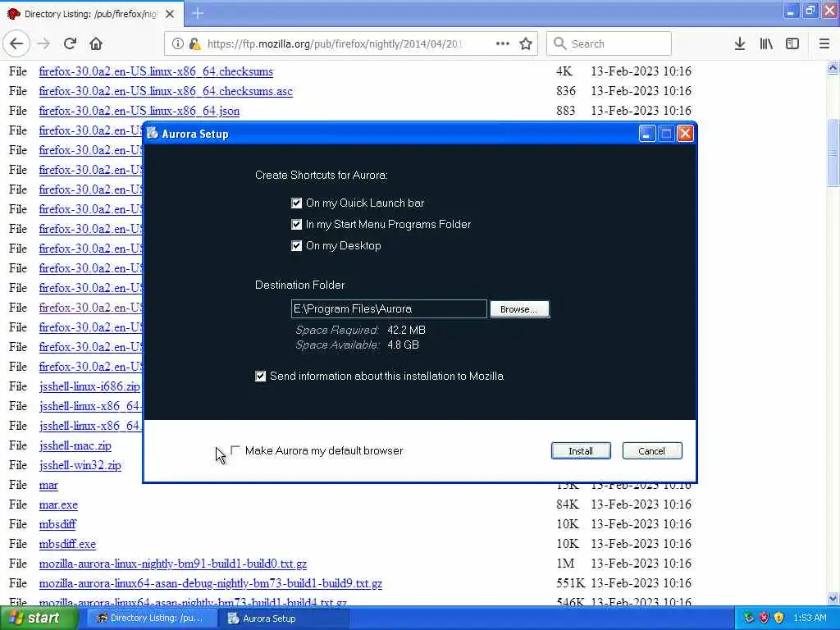Bookmark this page with the star icon
This screenshot has height=630, width=840.
tap(526, 44)
